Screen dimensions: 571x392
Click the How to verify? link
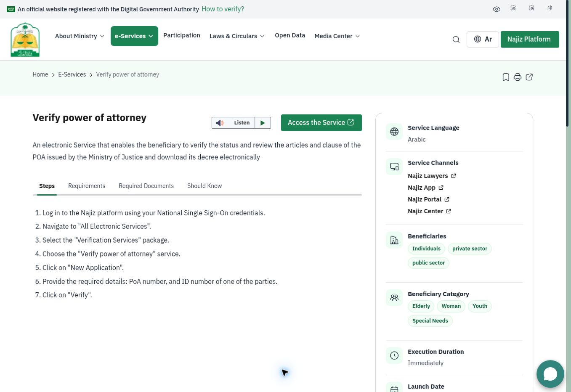pyautogui.click(x=223, y=9)
